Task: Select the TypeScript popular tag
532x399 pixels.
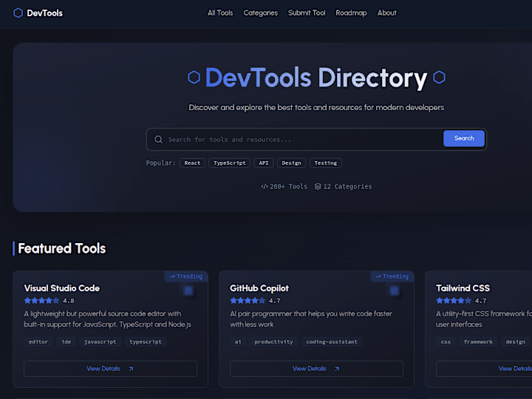Action: [229, 163]
